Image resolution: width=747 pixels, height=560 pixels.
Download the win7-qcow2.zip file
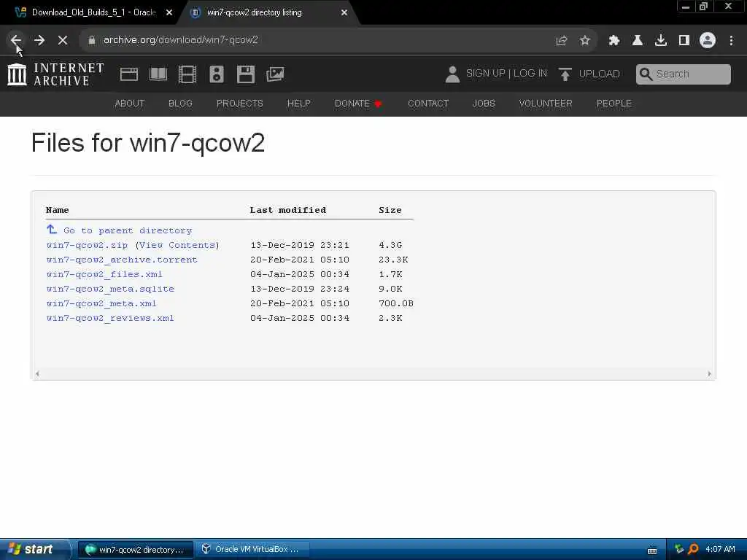(88, 245)
